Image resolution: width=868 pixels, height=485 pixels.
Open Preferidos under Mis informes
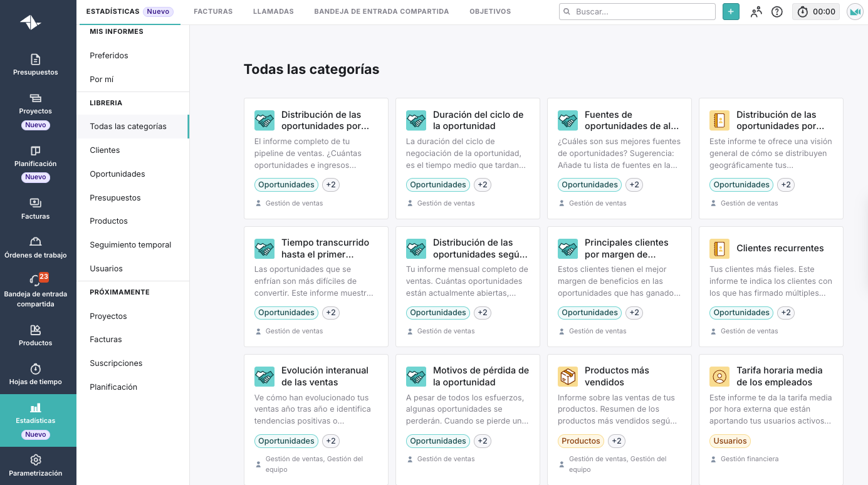point(133,56)
